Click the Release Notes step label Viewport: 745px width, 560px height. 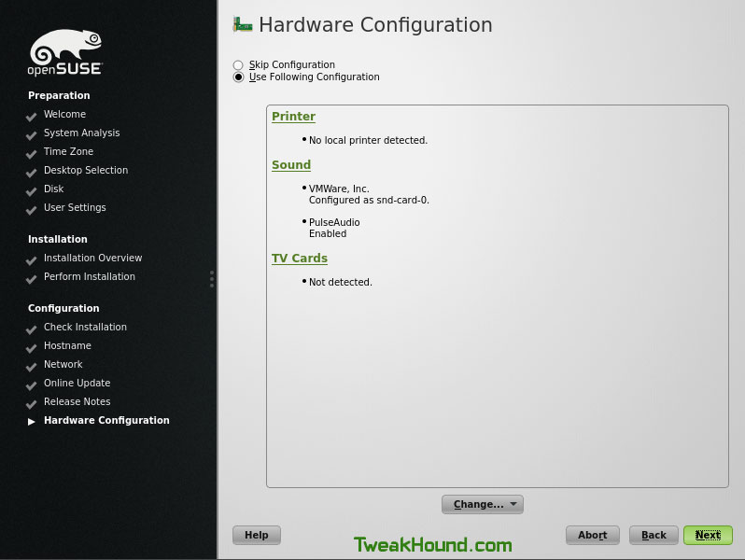point(77,401)
